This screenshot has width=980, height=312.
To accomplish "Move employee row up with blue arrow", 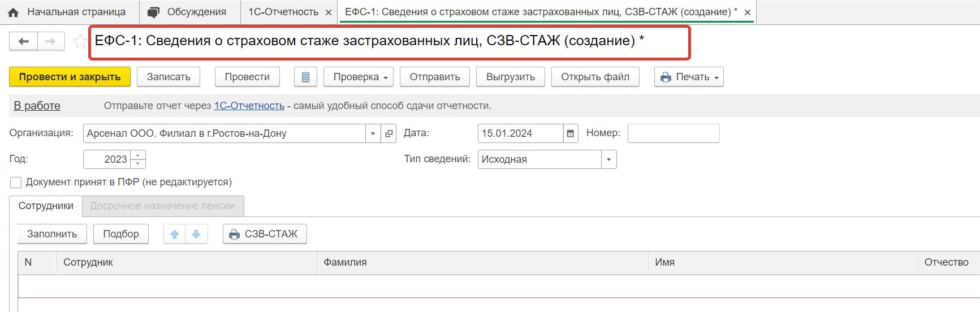I will click(175, 234).
